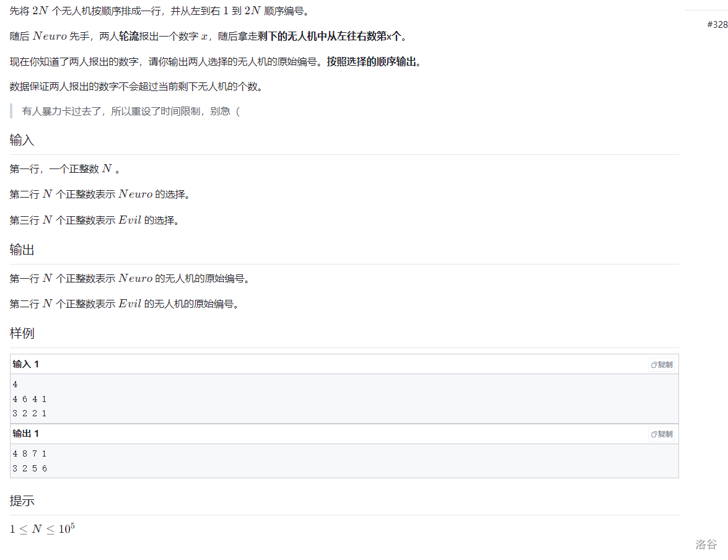This screenshot has width=728, height=560.
Task: Select the 提示 section heading
Action: click(x=22, y=501)
